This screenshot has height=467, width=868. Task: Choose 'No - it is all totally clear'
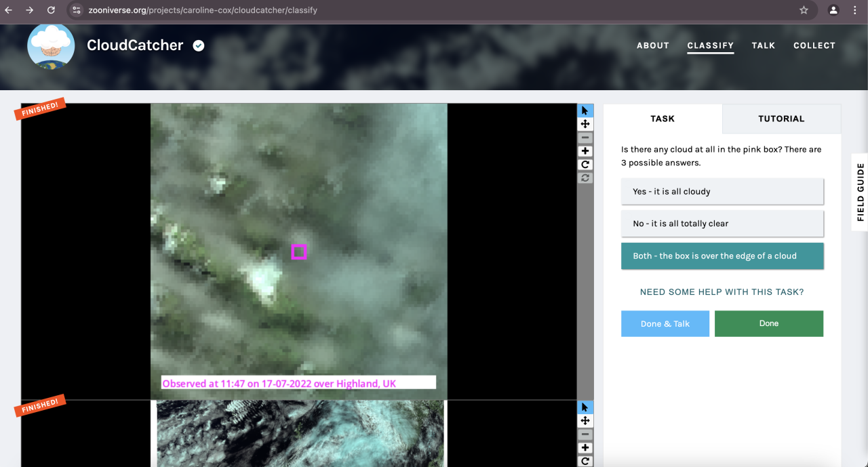pyautogui.click(x=722, y=224)
